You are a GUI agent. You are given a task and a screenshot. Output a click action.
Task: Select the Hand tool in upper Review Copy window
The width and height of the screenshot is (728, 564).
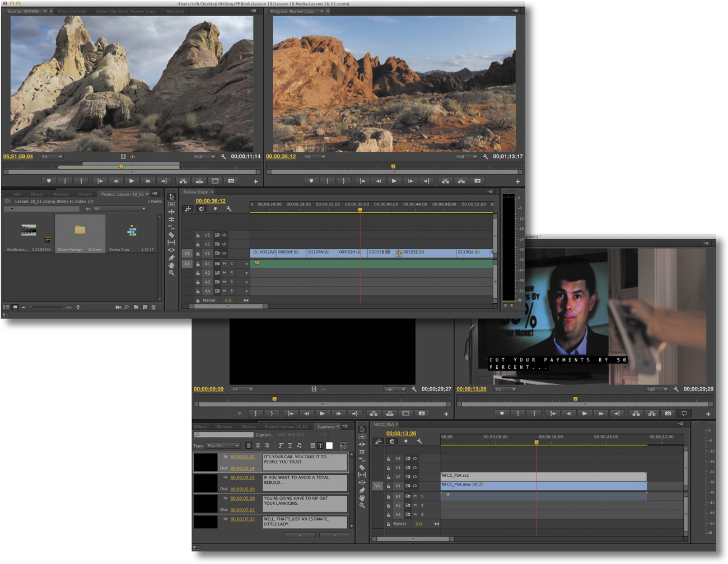tap(171, 265)
